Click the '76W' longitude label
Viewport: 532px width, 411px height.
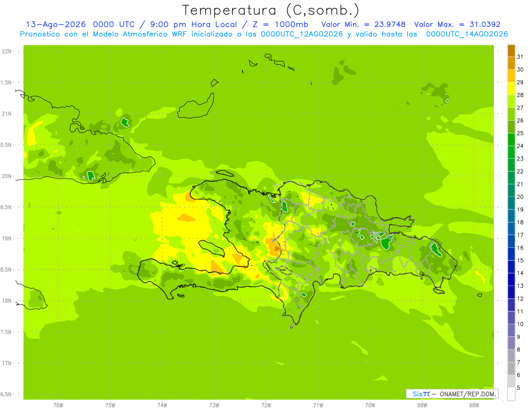click(x=58, y=405)
